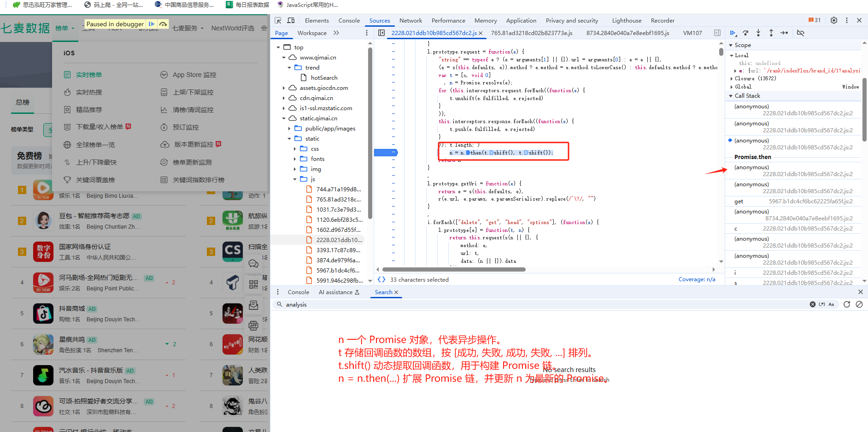Collapse the static folder in the file tree

(x=290, y=138)
